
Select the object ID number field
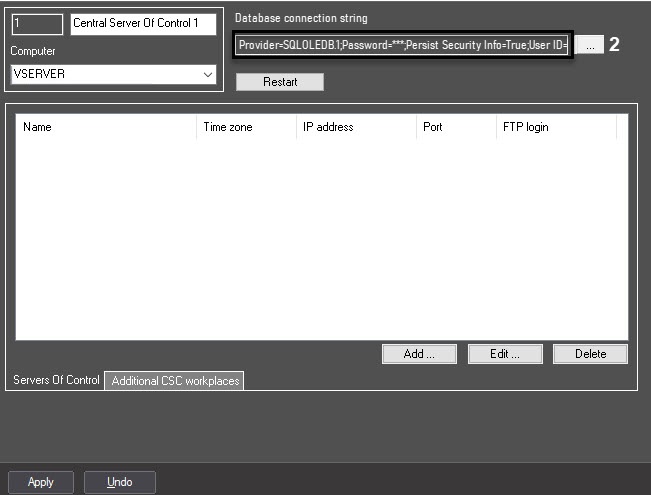pos(37,24)
